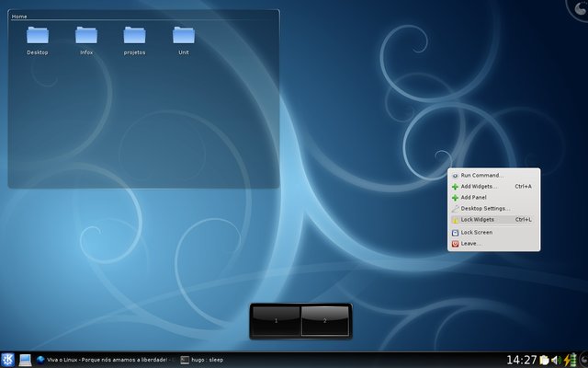The image size is (588, 368).
Task: Open the volume speaker tray icon
Action: 555,361
